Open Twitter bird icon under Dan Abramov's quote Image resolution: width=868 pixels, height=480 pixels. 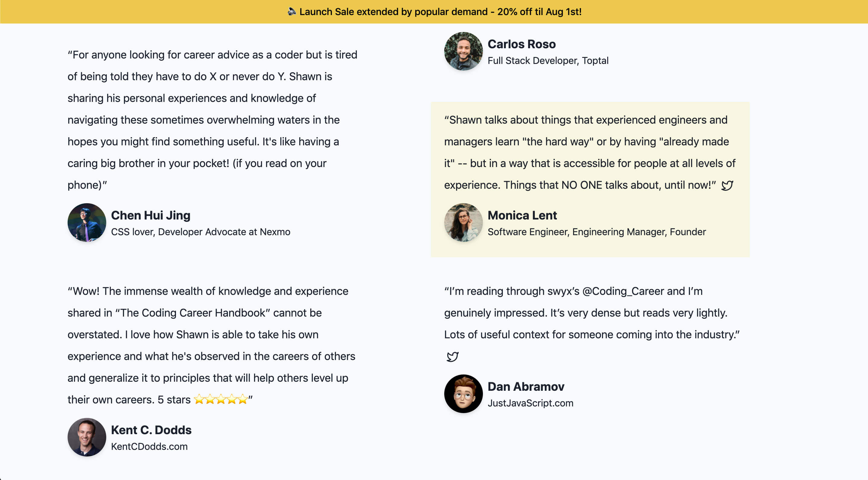pos(452,356)
